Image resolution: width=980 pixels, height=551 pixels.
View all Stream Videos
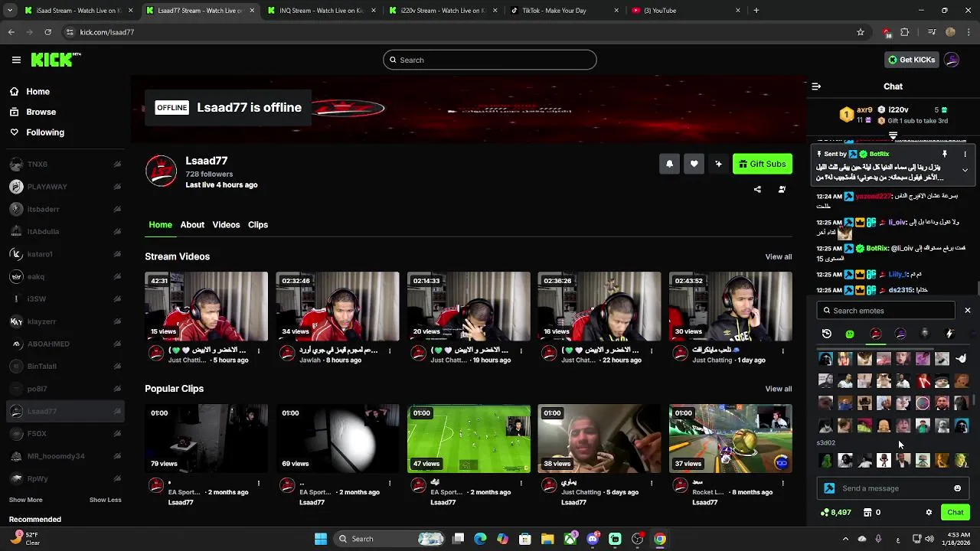(779, 257)
